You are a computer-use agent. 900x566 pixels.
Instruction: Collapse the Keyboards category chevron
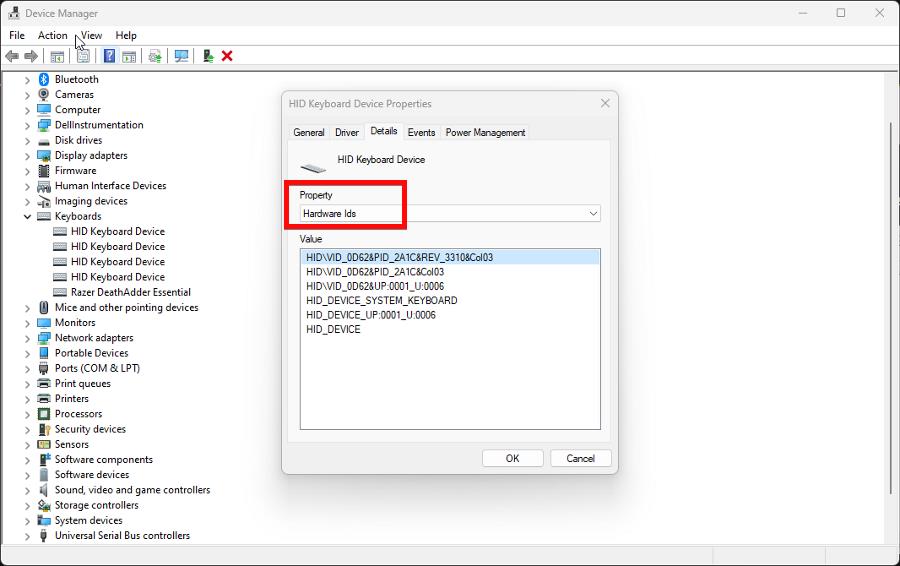click(x=27, y=217)
